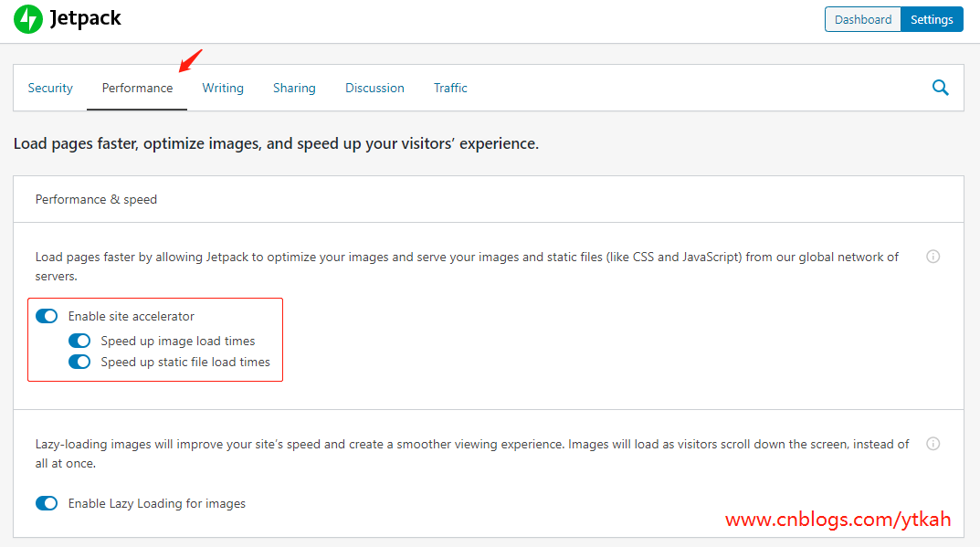Click the info icon beside site accelerator description
The height and width of the screenshot is (547, 980).
(x=933, y=257)
